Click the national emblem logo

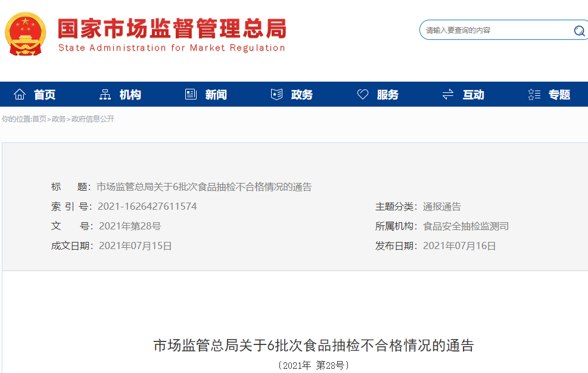coord(26,33)
